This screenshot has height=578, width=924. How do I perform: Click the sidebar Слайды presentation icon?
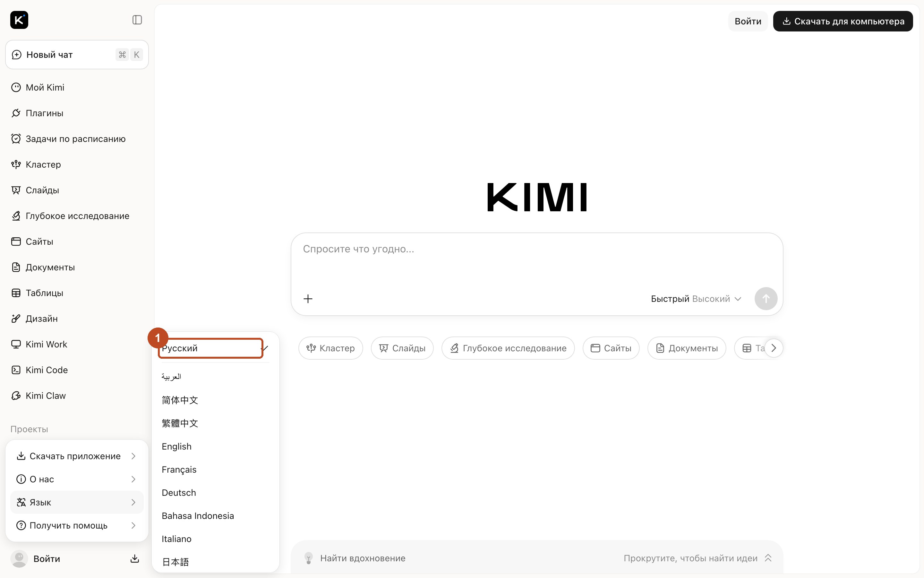(16, 190)
